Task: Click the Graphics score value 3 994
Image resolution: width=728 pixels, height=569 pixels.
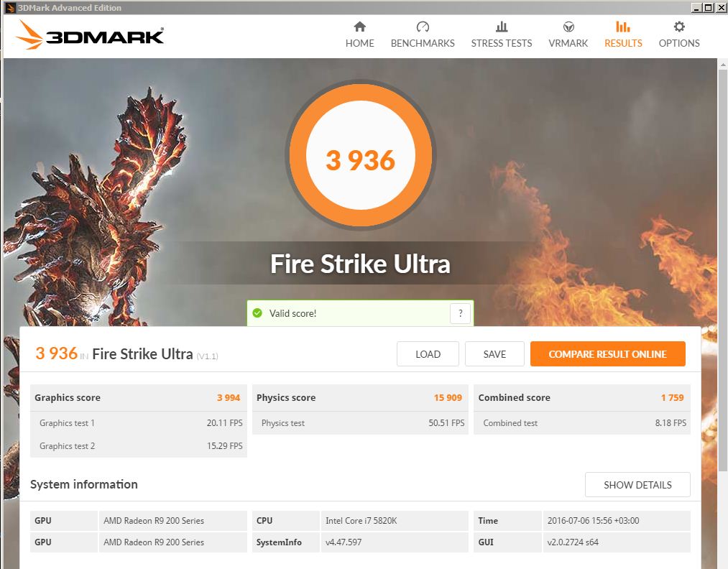Action: (229, 398)
